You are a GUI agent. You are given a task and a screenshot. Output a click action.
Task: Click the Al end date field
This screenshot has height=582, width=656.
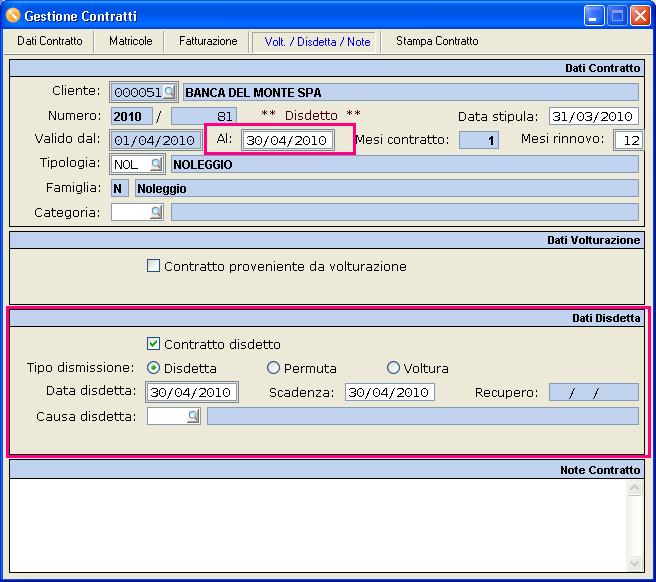click(x=287, y=140)
